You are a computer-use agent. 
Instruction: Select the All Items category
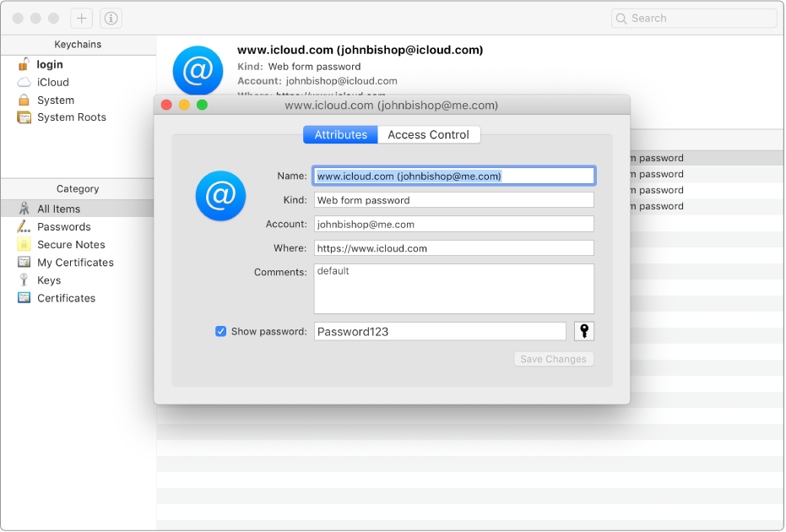click(60, 209)
